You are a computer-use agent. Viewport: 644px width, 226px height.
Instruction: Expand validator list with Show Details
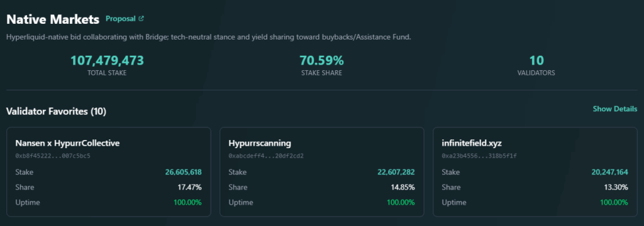click(615, 109)
